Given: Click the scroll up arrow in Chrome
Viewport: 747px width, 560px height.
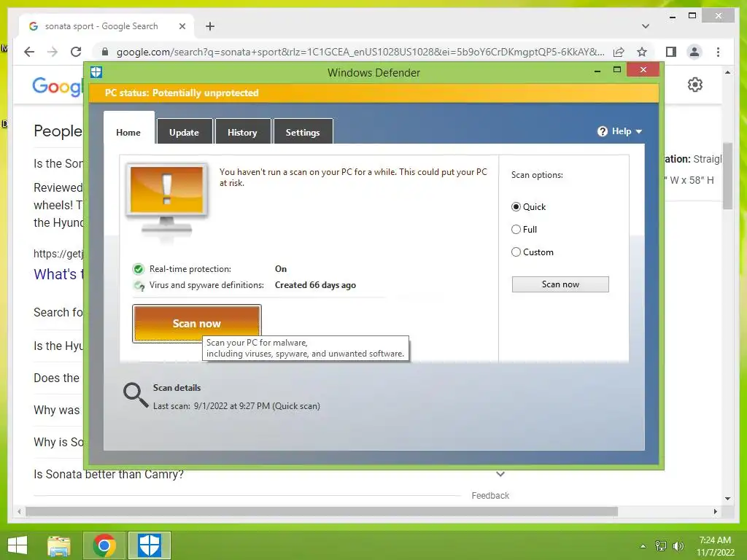Looking at the screenshot, I should (727, 72).
